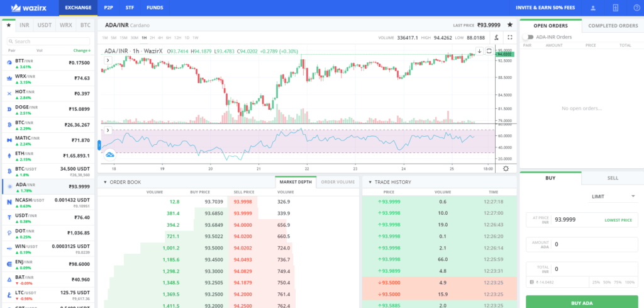
Task: Select the BUY tab
Action: [550, 178]
